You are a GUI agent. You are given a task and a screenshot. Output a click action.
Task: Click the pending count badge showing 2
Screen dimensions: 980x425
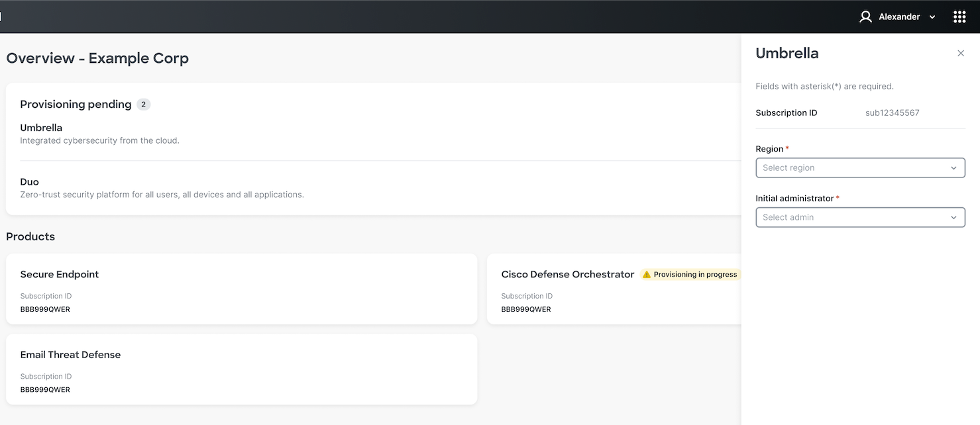144,105
